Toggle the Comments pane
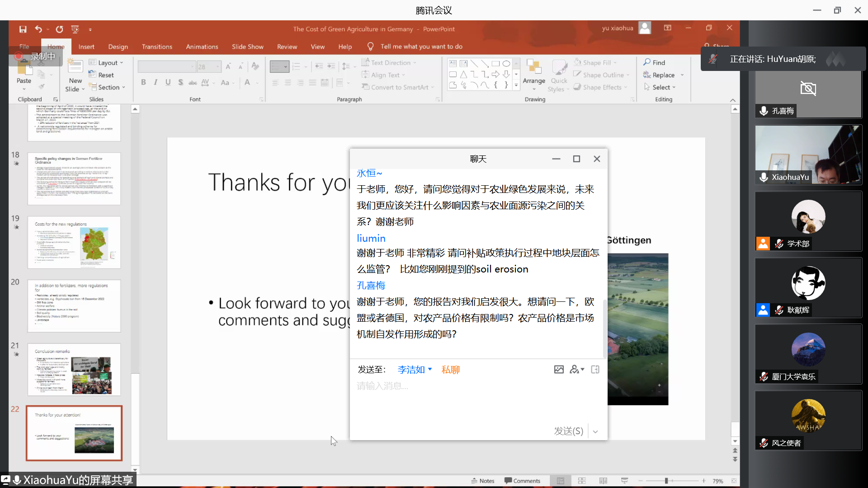 pos(522,481)
